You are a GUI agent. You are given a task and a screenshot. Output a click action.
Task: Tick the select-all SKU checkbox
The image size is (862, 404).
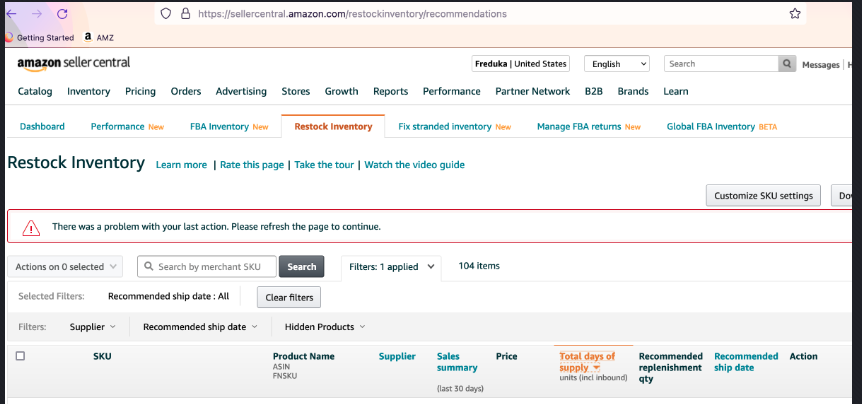tap(20, 356)
